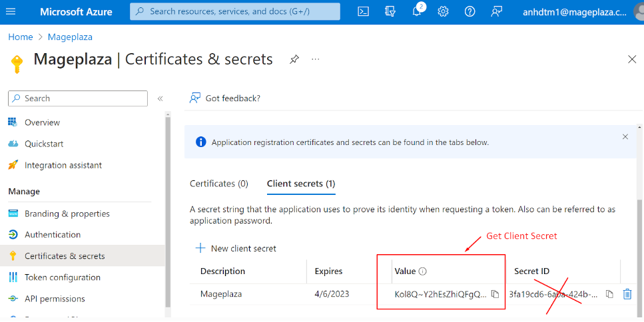Image resolution: width=644 pixels, height=322 pixels.
Task: Copy the client secret Value
Action: [x=495, y=294]
